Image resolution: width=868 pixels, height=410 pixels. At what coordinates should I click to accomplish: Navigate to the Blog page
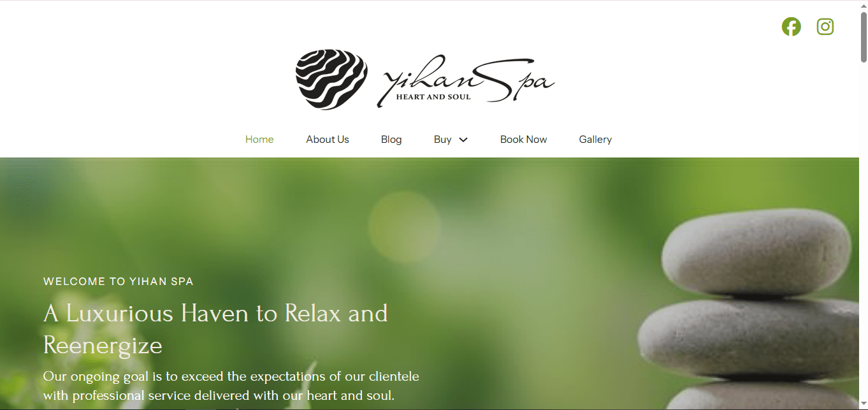(x=391, y=140)
